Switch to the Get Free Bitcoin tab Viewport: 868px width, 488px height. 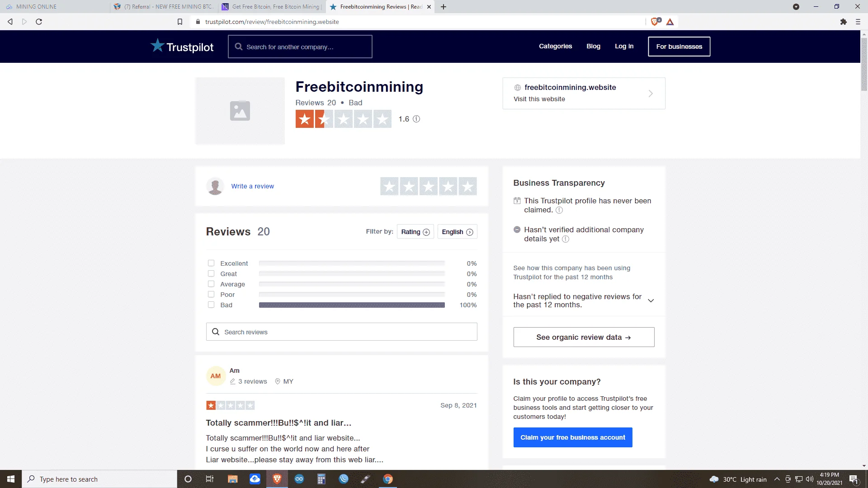pos(272,7)
